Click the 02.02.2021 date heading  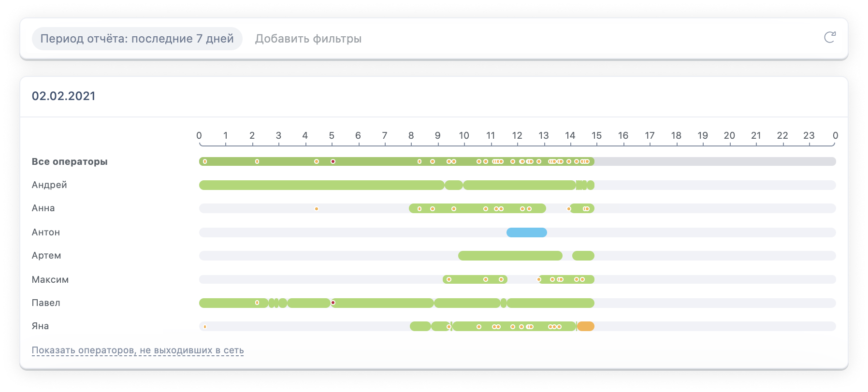pyautogui.click(x=64, y=96)
